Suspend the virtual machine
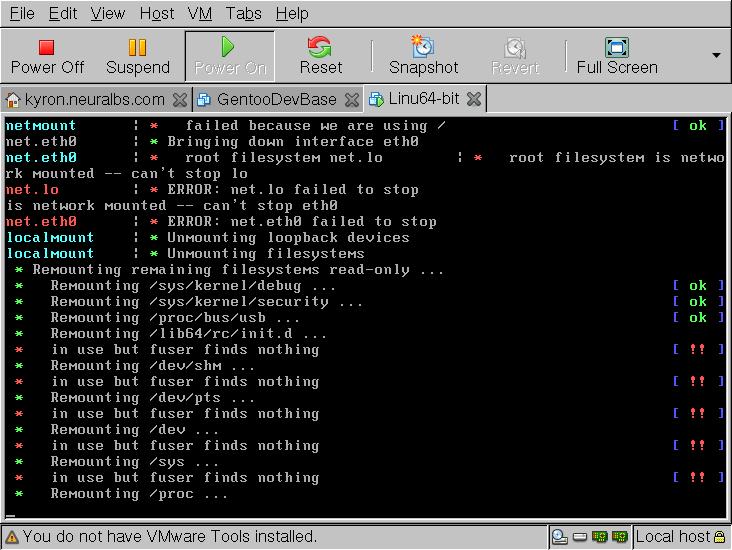This screenshot has height=550, width=732. [x=137, y=56]
